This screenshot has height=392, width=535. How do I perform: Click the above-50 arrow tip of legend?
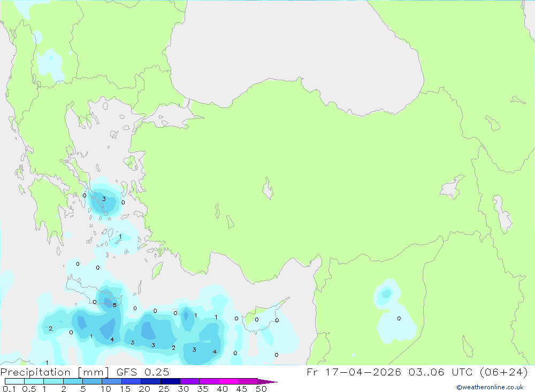click(267, 381)
